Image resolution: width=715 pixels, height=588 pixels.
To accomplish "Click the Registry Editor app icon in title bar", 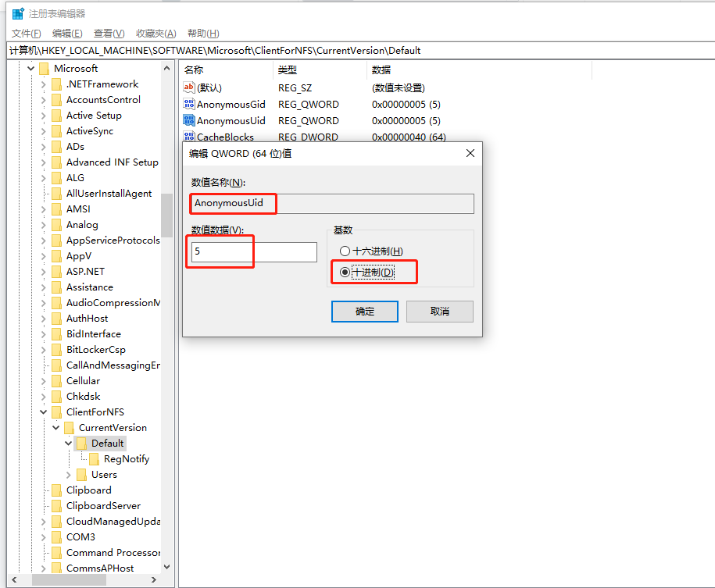I will [18, 14].
